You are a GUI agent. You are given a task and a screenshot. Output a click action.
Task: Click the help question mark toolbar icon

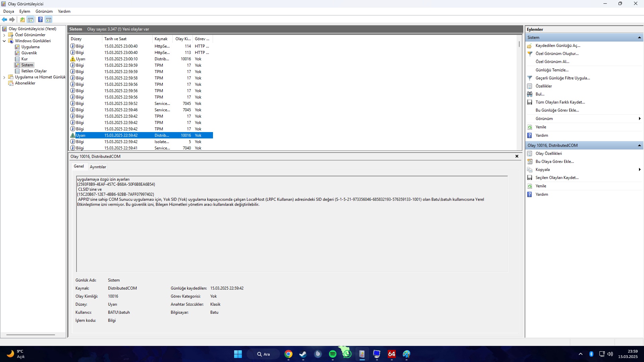(x=40, y=20)
